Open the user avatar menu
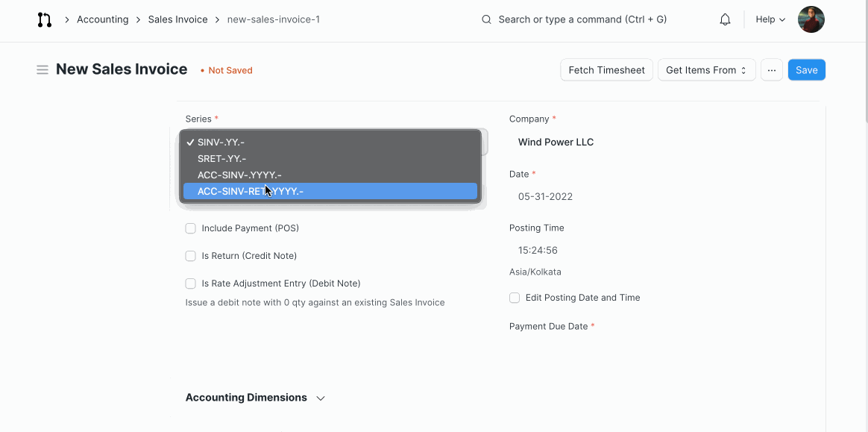Image resolution: width=868 pixels, height=432 pixels. [x=811, y=19]
